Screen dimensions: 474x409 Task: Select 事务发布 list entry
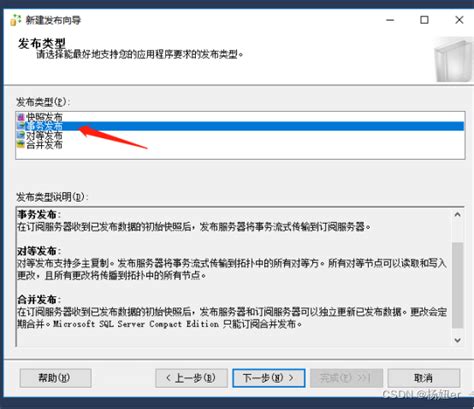(x=240, y=126)
